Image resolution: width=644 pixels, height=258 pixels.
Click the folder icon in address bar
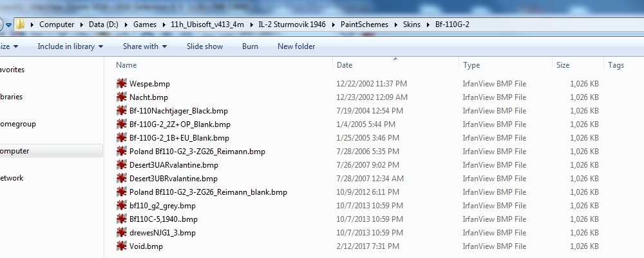coord(20,25)
